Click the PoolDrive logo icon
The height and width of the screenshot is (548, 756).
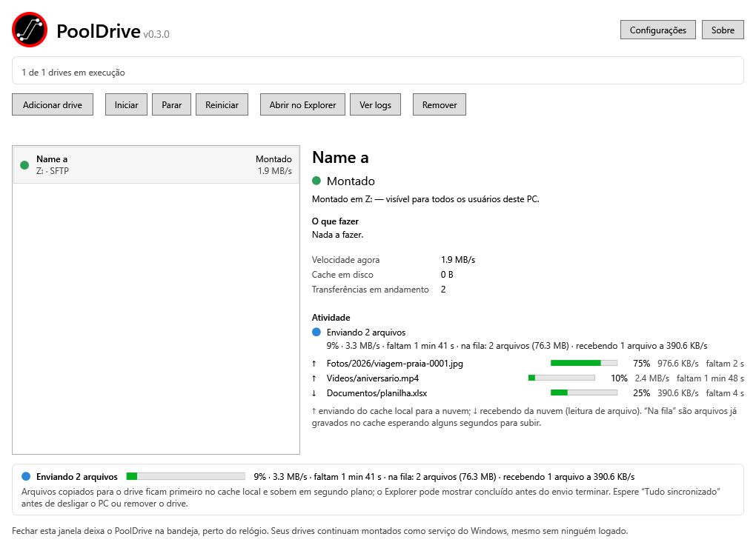pos(30,30)
